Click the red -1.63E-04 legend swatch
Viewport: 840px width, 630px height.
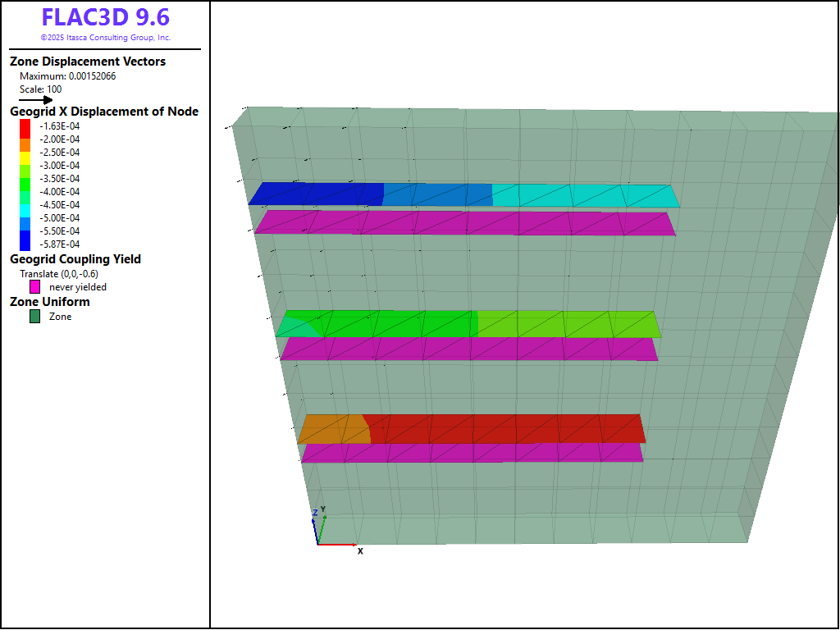pyautogui.click(x=25, y=126)
